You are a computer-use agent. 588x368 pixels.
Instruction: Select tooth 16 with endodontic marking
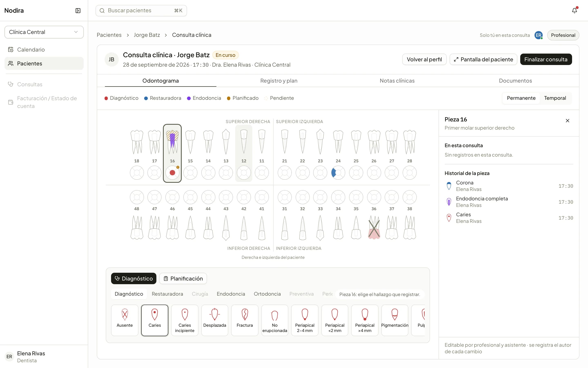pos(172,142)
